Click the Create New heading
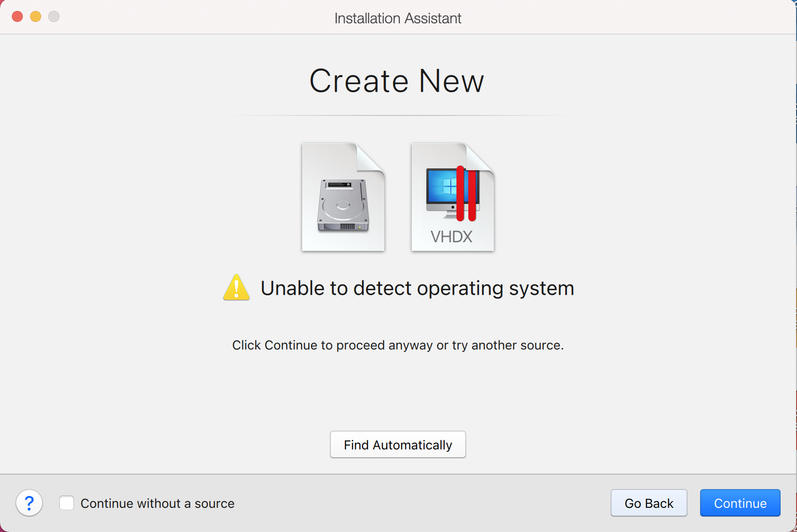 pyautogui.click(x=397, y=81)
